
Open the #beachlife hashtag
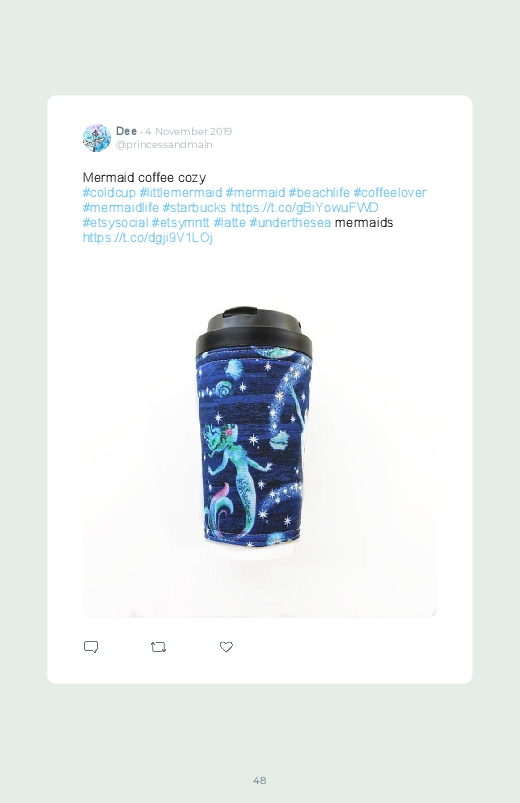319,193
